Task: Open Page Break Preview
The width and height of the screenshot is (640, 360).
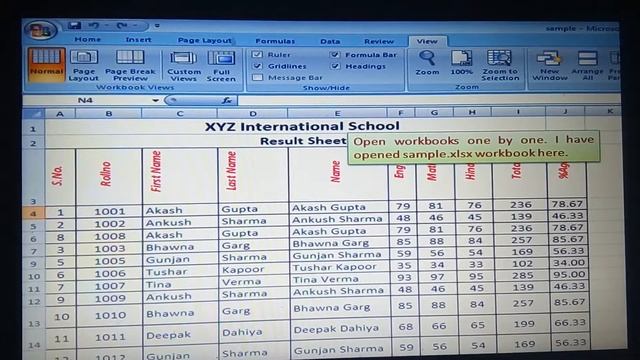Action: [x=130, y=65]
